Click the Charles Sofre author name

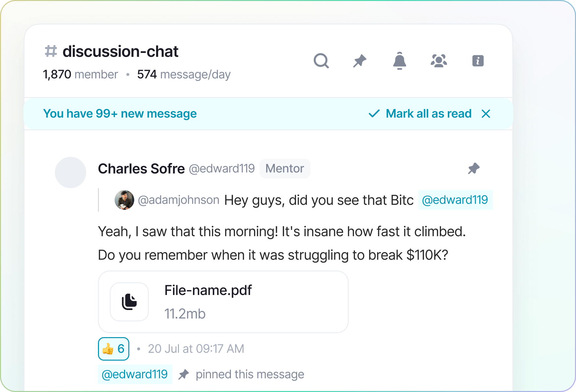[141, 169]
